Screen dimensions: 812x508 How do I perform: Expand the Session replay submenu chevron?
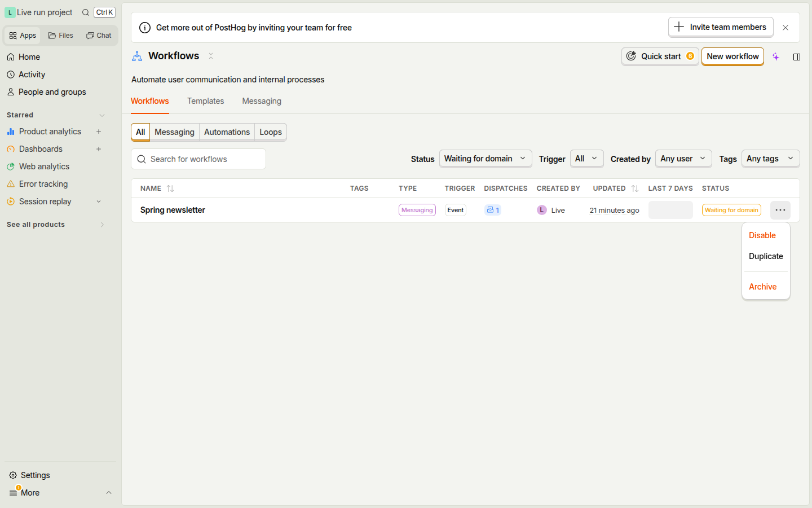click(x=99, y=202)
